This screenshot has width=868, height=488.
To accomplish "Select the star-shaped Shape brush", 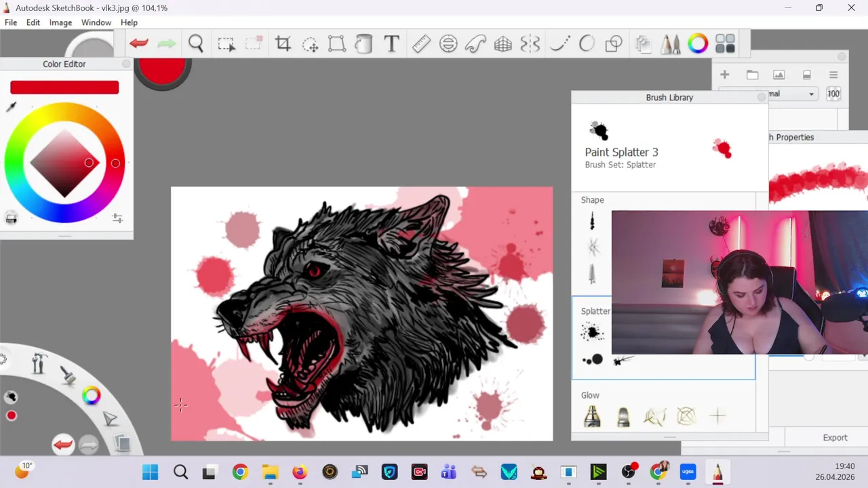I will [x=594, y=247].
